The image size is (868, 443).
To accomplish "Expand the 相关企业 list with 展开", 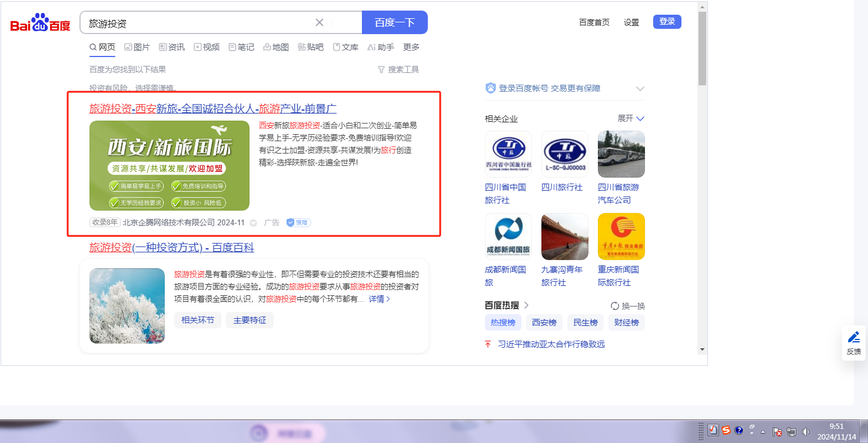I will tap(631, 118).
